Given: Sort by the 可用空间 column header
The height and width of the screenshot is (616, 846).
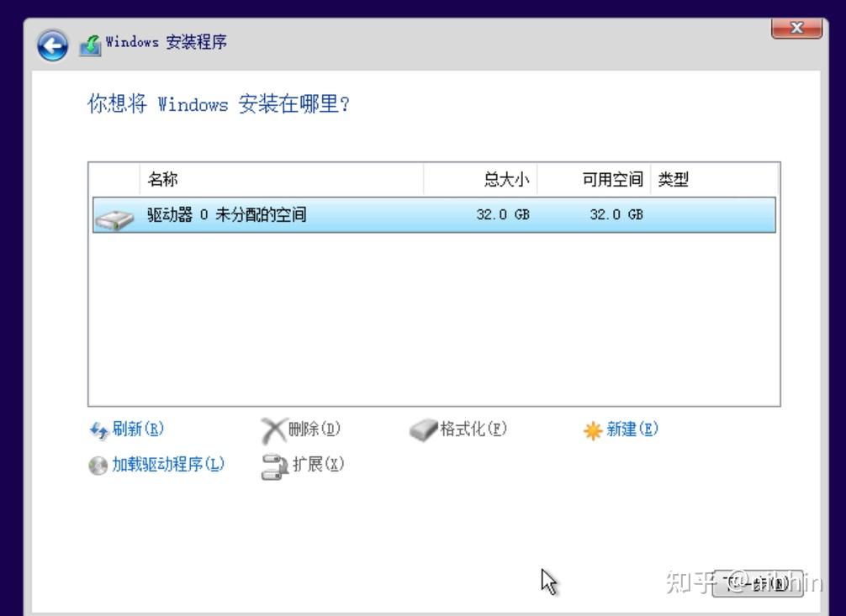Looking at the screenshot, I should 594,179.
